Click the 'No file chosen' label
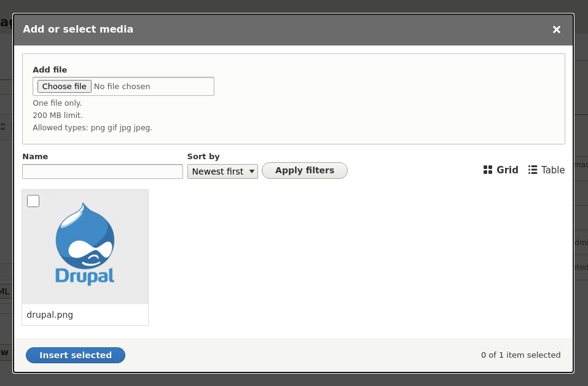Viewport: 588px width, 386px height. pos(122,86)
